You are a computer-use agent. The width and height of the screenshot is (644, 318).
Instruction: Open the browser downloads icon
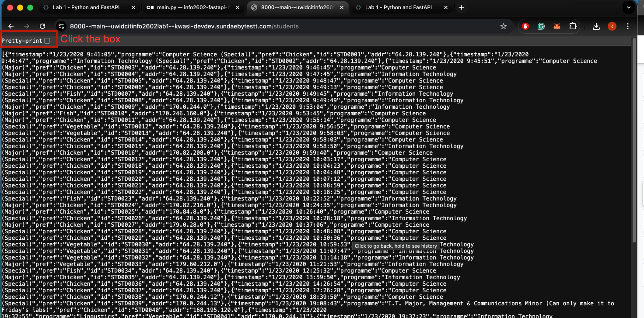click(x=596, y=26)
